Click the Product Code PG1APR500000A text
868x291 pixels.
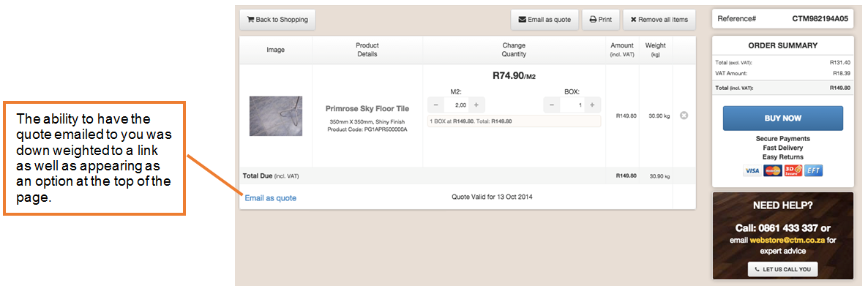click(x=367, y=129)
